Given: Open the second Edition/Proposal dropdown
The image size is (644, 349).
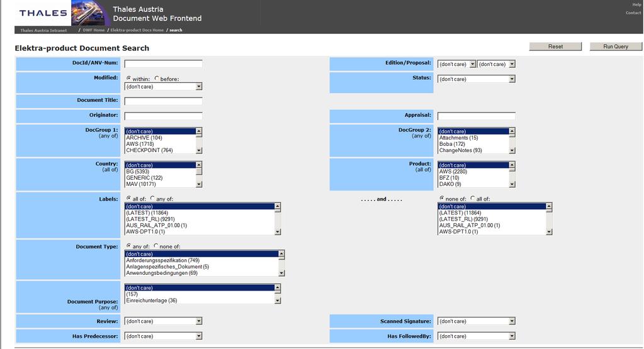Looking at the screenshot, I should 496,64.
